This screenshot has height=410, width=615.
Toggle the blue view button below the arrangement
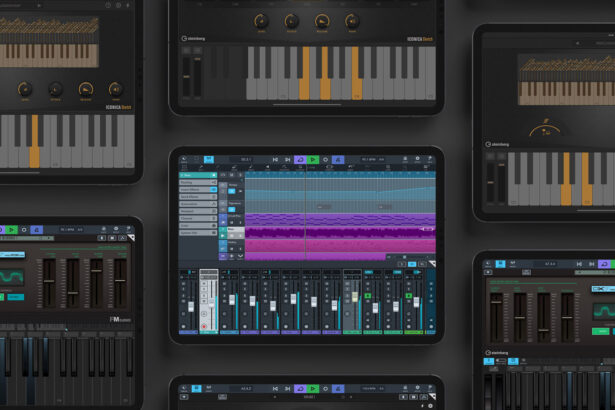412,264
